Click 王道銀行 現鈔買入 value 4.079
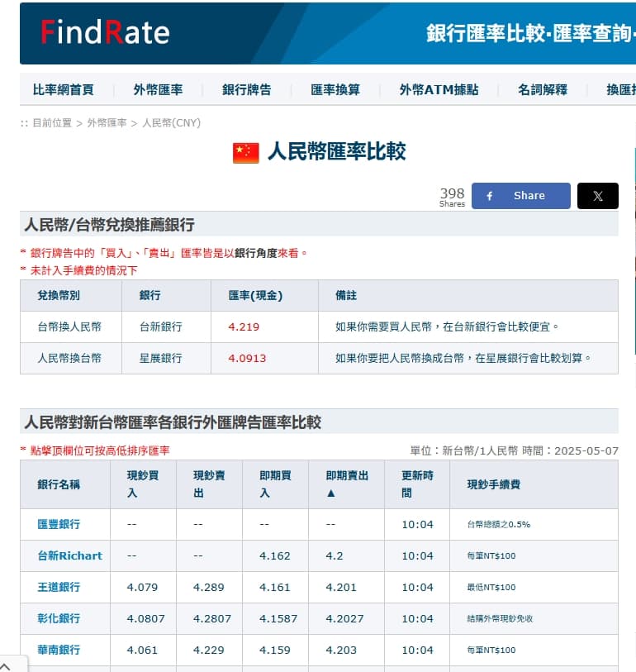Screen dimensions: 636x672 [x=142, y=587]
